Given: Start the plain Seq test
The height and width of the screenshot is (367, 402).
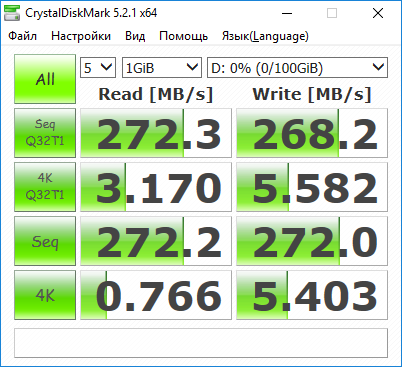Looking at the screenshot, I should pyautogui.click(x=45, y=241).
